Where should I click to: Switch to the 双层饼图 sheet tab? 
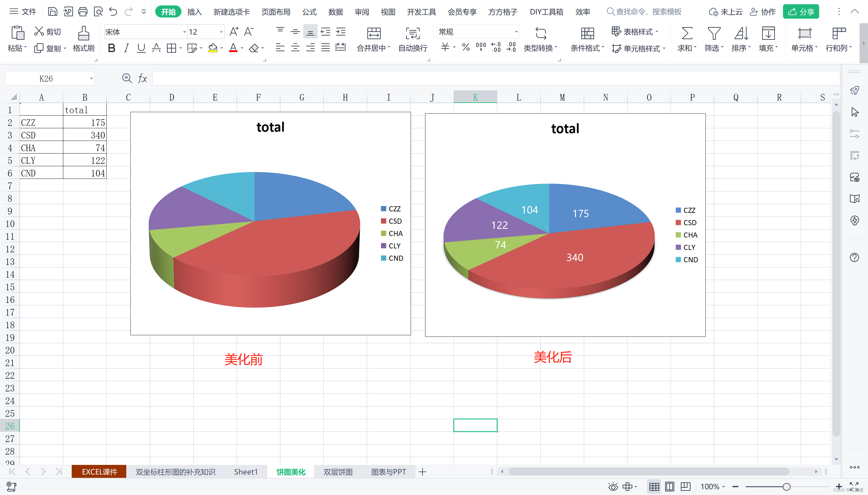[338, 472]
